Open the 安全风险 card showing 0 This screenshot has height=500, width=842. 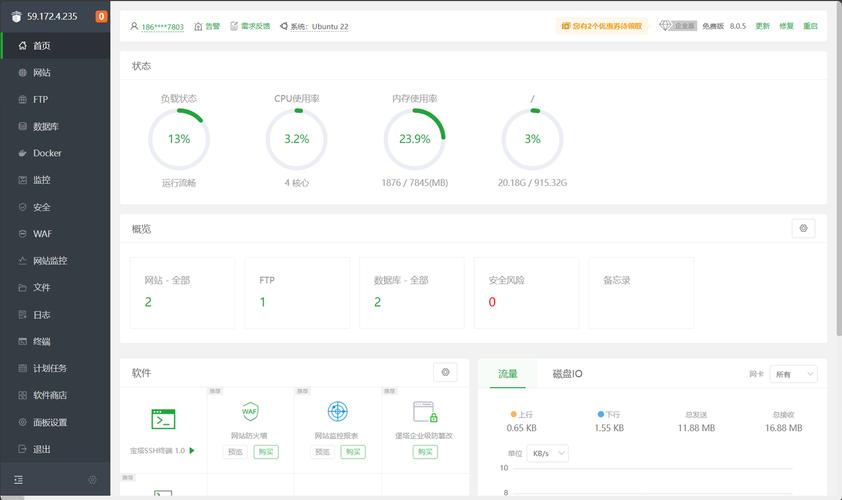click(526, 293)
